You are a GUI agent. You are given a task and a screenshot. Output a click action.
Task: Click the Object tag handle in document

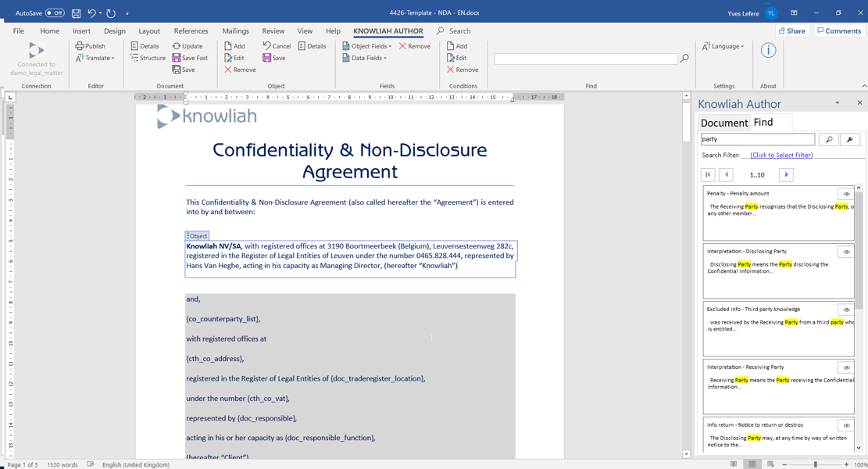pyautogui.click(x=197, y=236)
